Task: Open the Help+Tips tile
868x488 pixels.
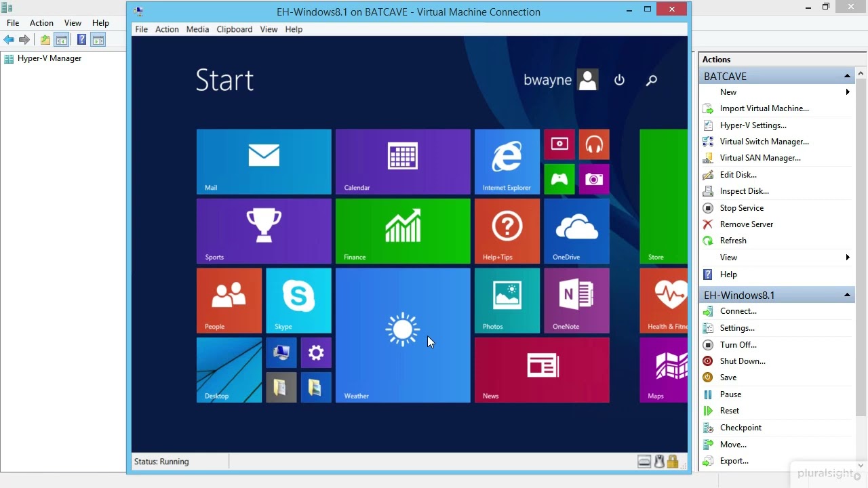Action: [x=507, y=231]
